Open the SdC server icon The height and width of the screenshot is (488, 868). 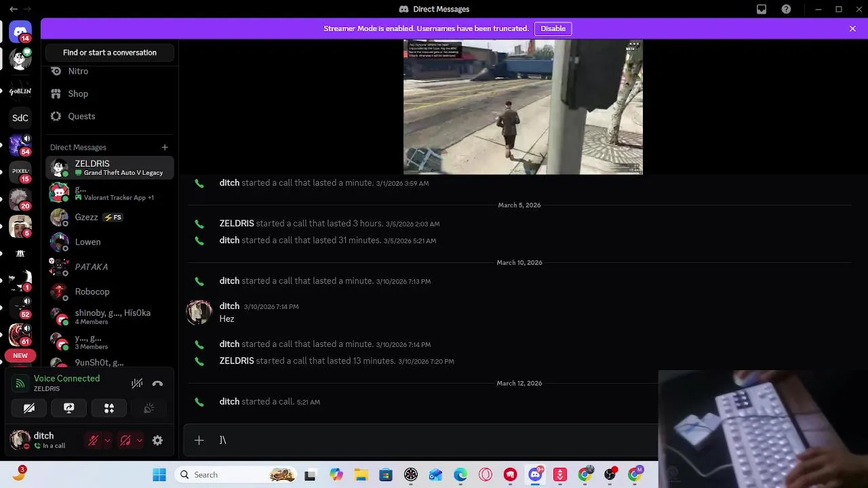20,118
